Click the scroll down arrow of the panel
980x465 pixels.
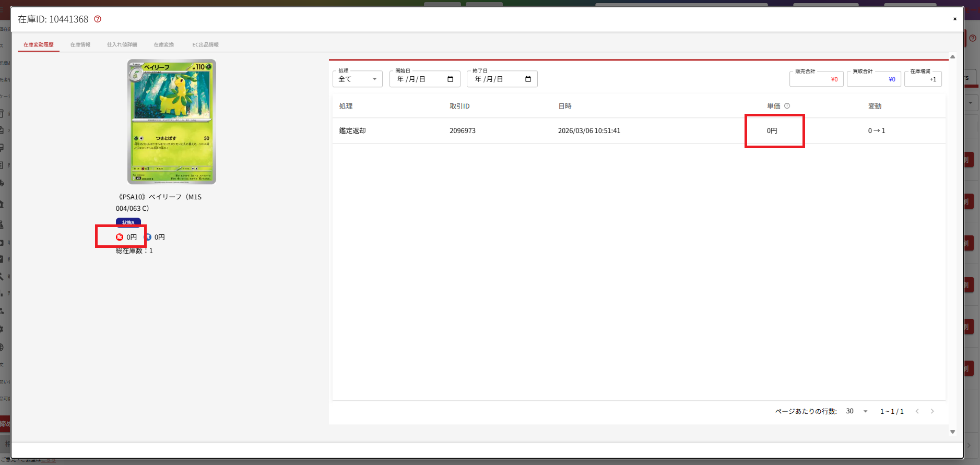coord(952,432)
